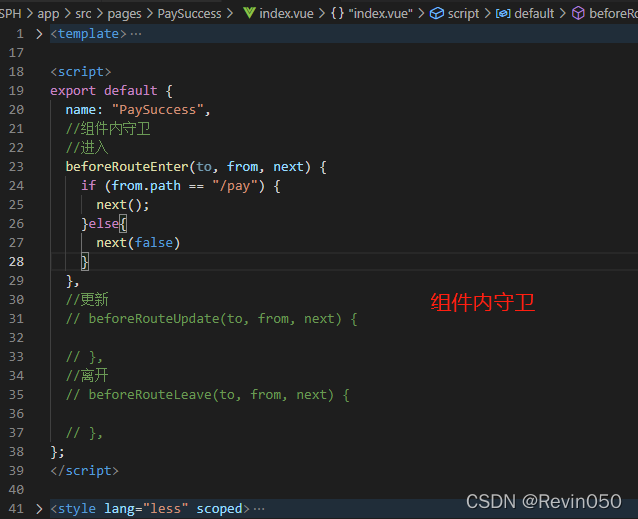Click the highlighted closing brace on line 28

coord(85,262)
